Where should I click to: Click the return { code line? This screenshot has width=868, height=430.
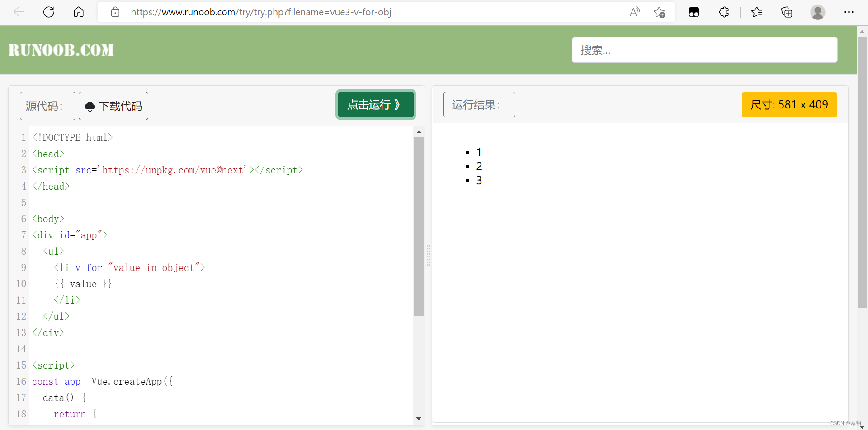(75, 414)
